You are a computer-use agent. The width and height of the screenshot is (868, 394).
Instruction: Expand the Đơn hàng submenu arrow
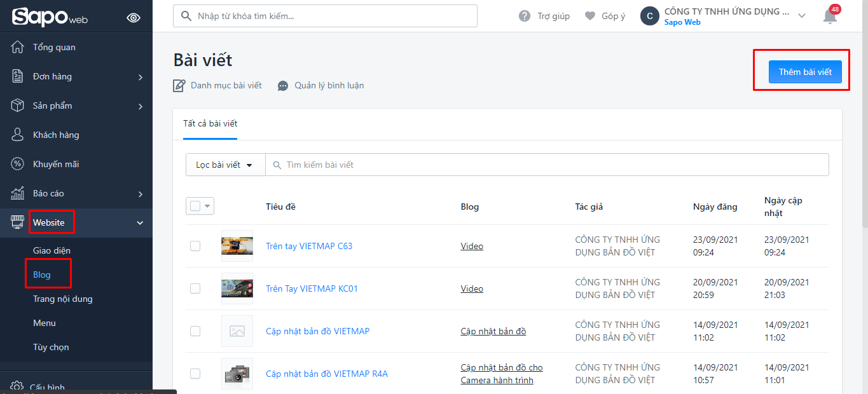[x=141, y=77]
